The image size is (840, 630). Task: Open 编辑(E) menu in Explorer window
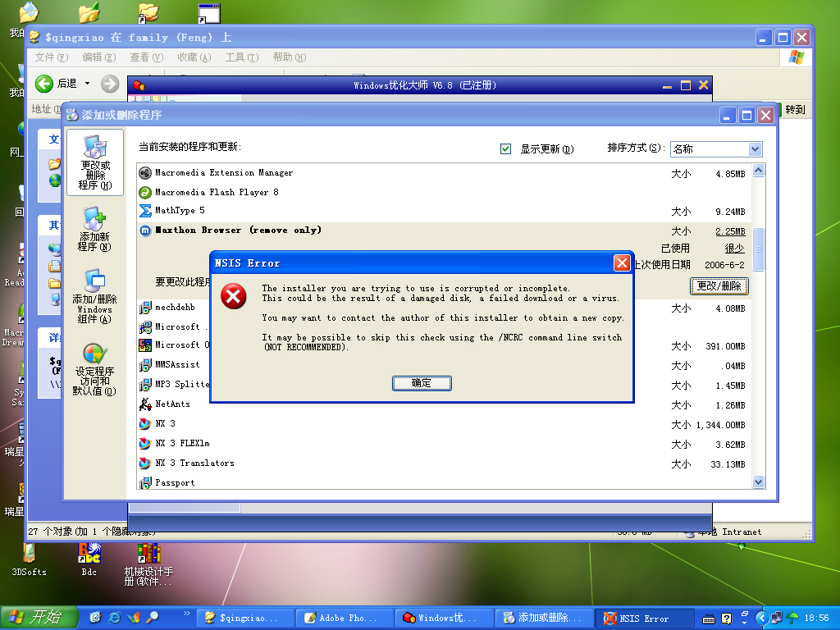(99, 57)
